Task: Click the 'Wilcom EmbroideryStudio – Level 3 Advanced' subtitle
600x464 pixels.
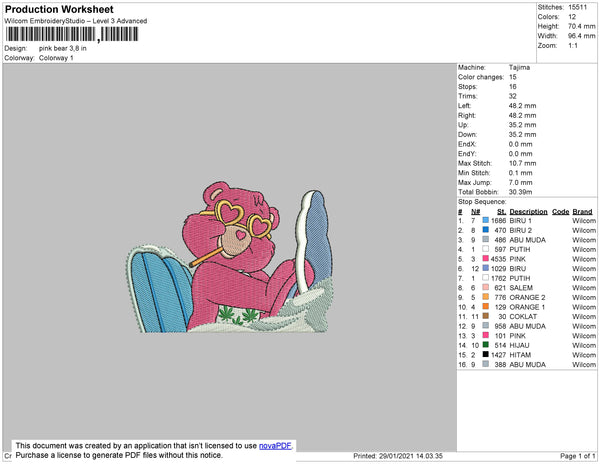Action: tap(76, 21)
